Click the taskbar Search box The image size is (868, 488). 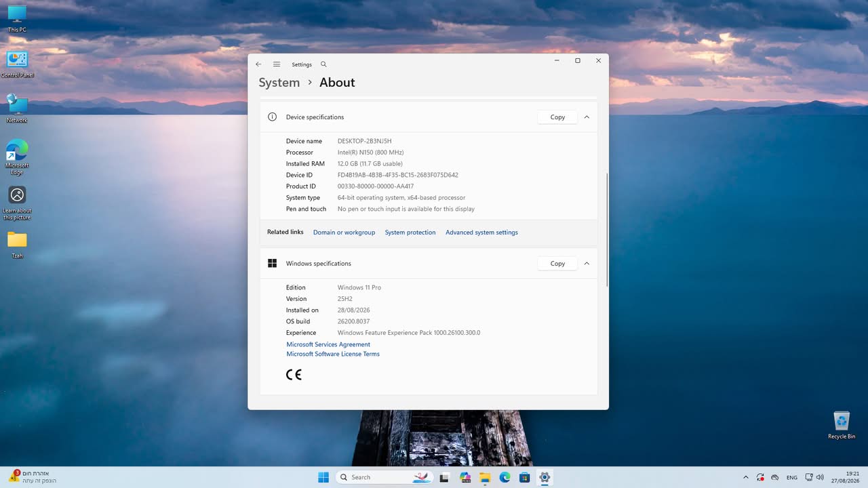click(x=384, y=477)
